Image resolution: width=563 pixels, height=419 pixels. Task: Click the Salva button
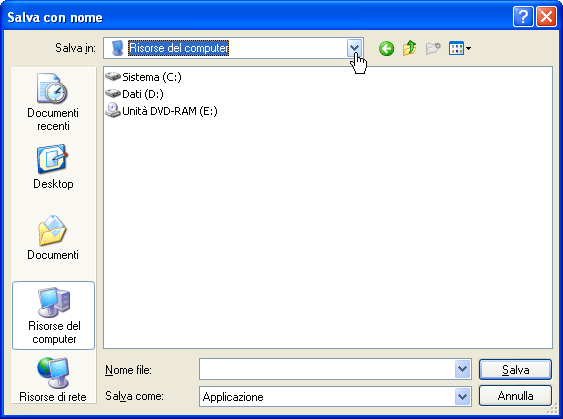pos(515,369)
